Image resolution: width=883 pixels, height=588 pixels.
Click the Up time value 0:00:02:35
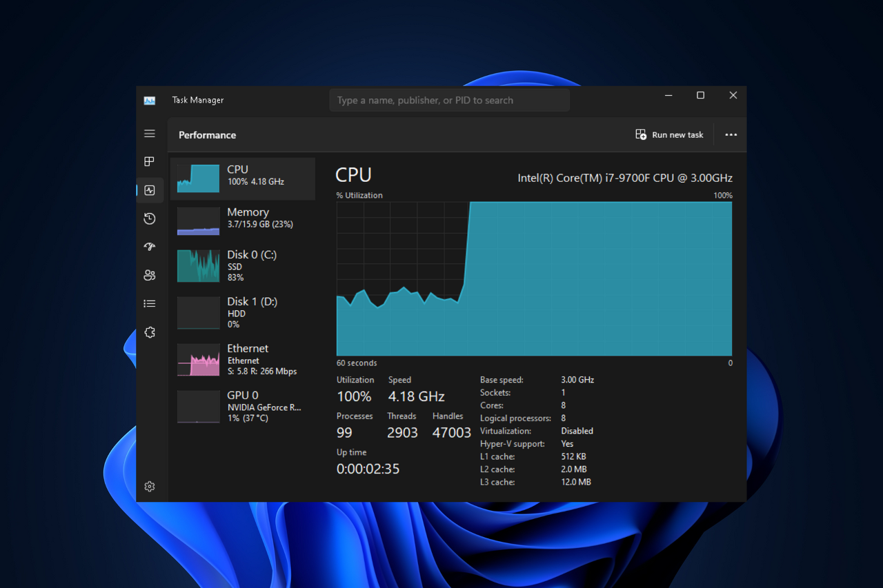pos(368,469)
